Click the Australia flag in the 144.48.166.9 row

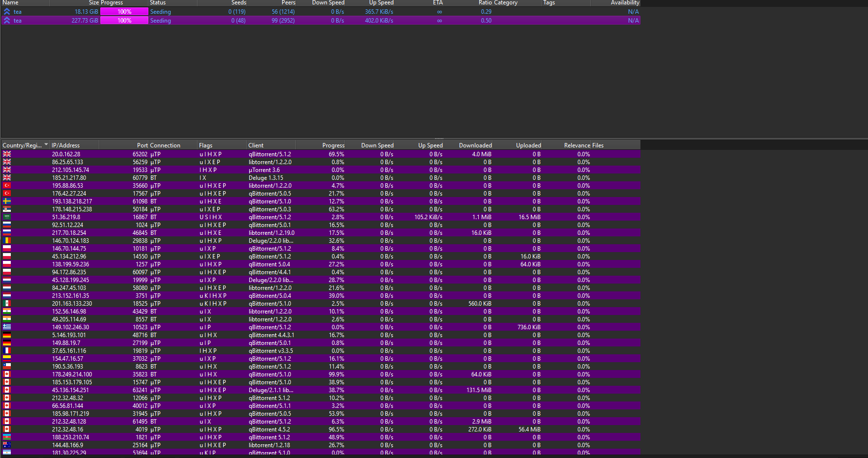pyautogui.click(x=7, y=445)
